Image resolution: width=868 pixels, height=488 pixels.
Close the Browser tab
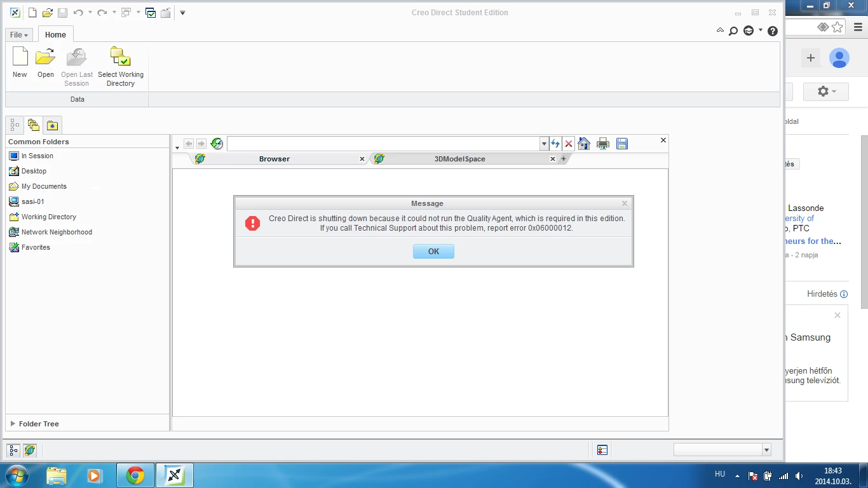[x=362, y=159]
